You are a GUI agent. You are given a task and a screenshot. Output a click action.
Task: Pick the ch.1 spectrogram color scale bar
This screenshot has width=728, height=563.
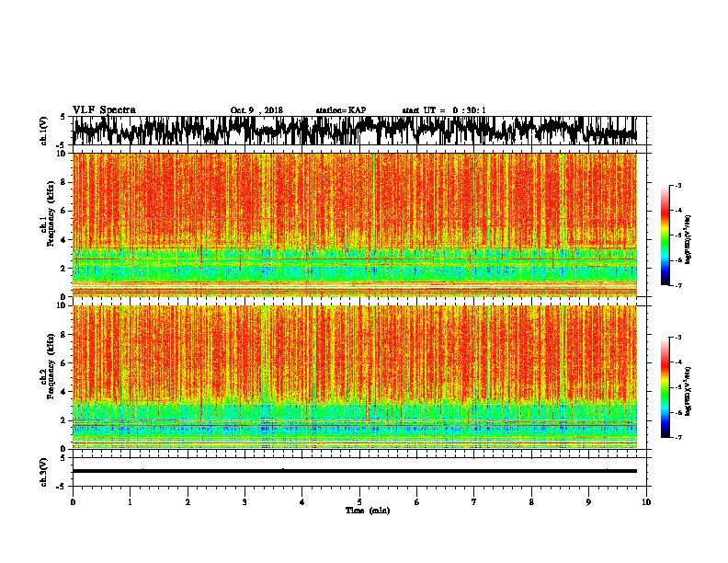click(x=665, y=236)
